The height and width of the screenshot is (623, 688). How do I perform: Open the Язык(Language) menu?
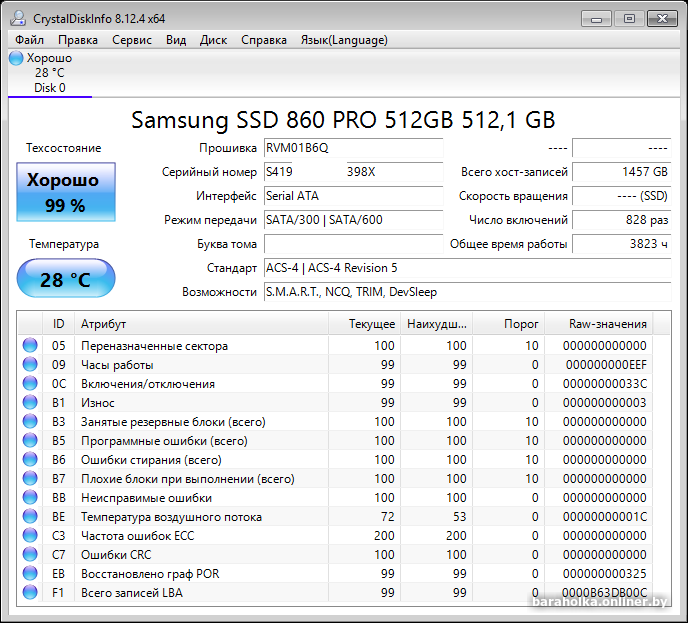(344, 40)
